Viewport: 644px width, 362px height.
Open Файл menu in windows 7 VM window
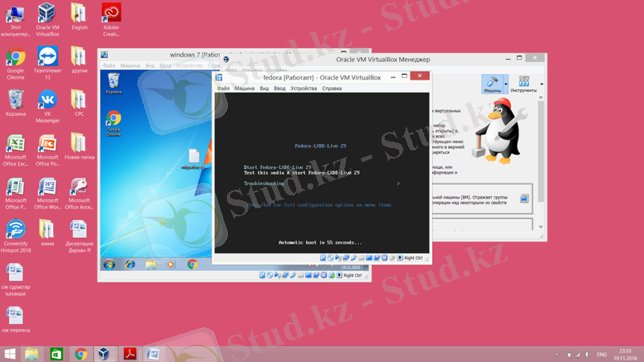[109, 66]
